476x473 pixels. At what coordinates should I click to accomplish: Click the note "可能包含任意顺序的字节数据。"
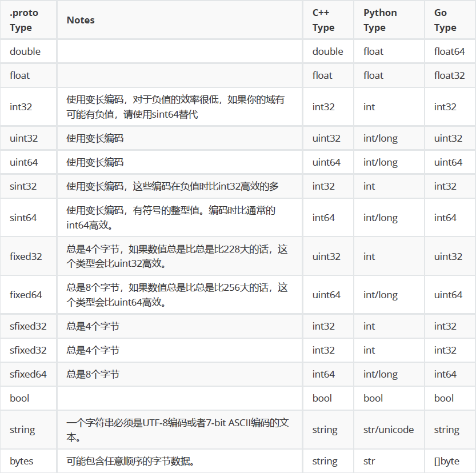(x=130, y=461)
